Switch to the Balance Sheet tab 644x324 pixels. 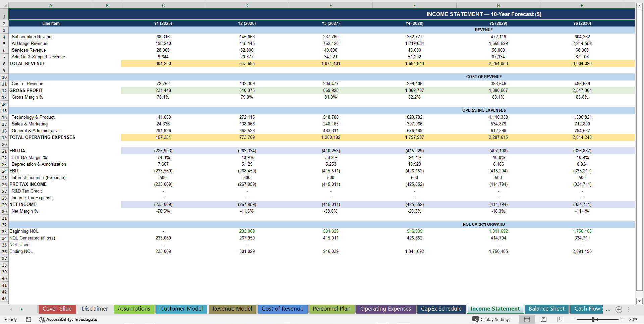(546, 309)
